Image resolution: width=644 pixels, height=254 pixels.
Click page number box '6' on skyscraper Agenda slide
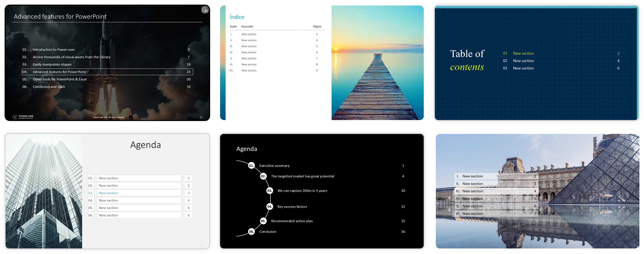pos(189,215)
